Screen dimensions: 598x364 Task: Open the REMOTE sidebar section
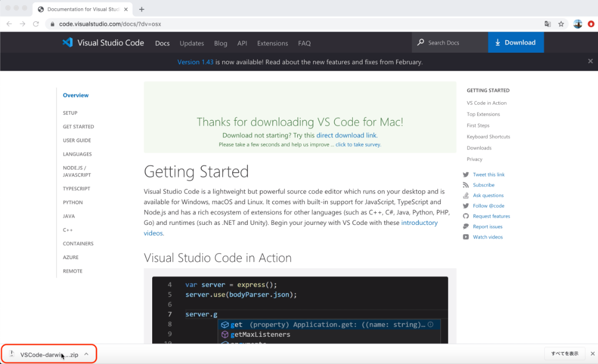click(72, 271)
